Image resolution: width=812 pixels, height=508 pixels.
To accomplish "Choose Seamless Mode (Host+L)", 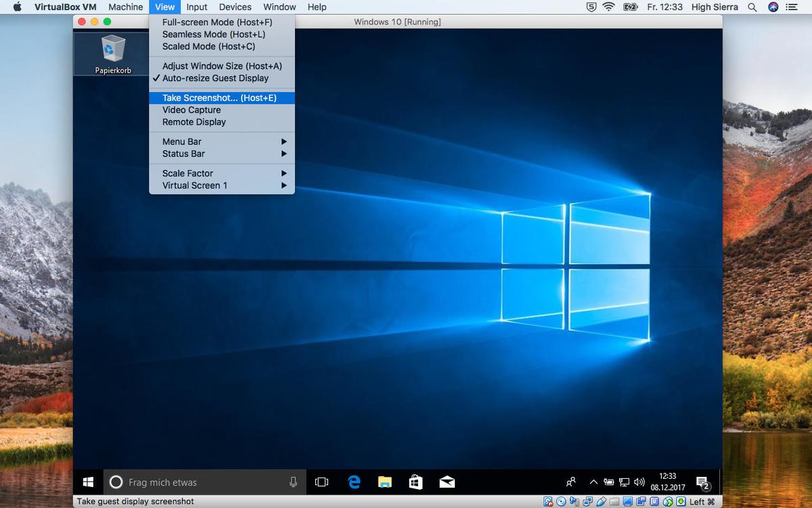I will tap(221, 35).
